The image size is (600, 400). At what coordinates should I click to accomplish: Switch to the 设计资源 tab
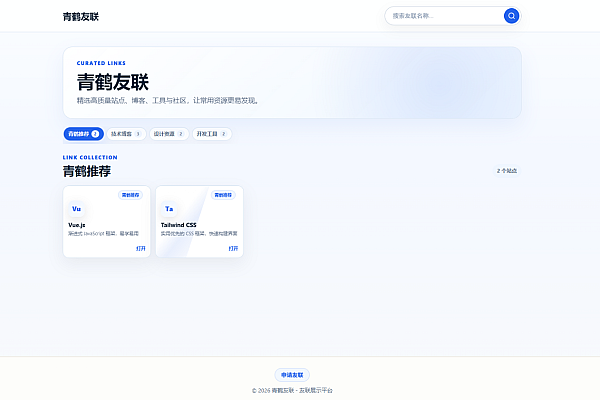pyautogui.click(x=169, y=134)
